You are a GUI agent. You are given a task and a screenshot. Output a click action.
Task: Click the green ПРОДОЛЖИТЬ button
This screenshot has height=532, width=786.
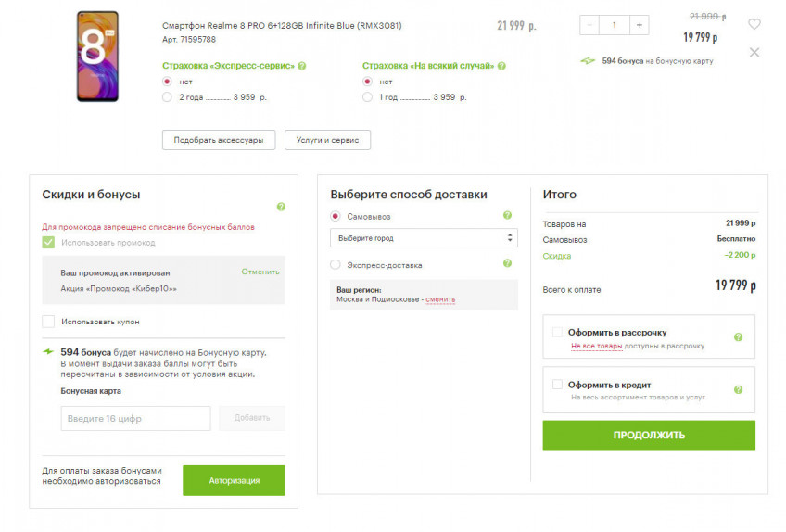[649, 435]
